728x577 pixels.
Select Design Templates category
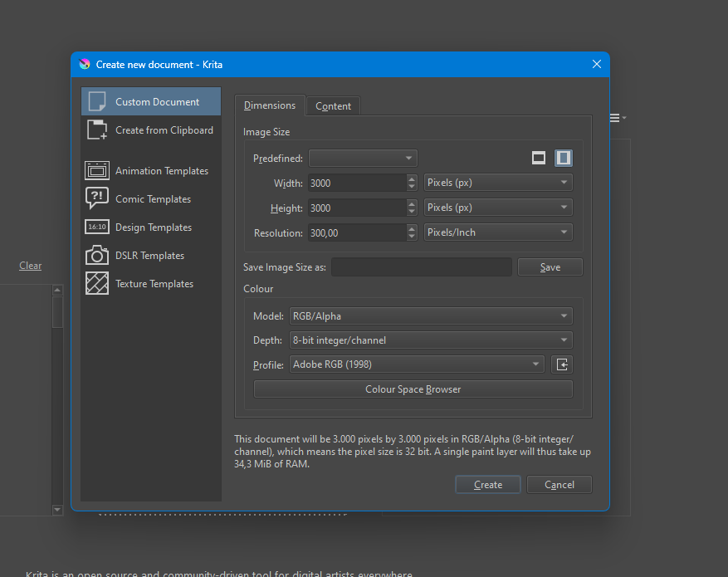(153, 227)
